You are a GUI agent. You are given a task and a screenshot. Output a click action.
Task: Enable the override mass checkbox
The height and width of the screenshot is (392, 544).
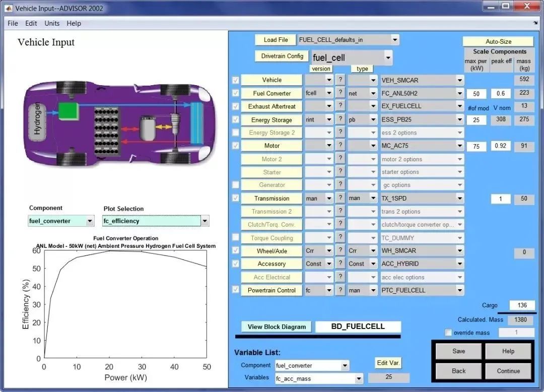click(448, 333)
